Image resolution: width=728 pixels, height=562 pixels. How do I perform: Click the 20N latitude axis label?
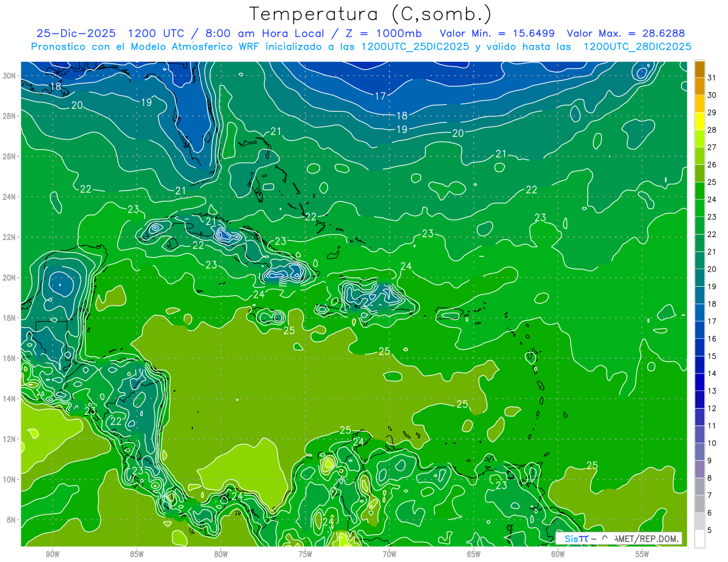tap(10, 278)
